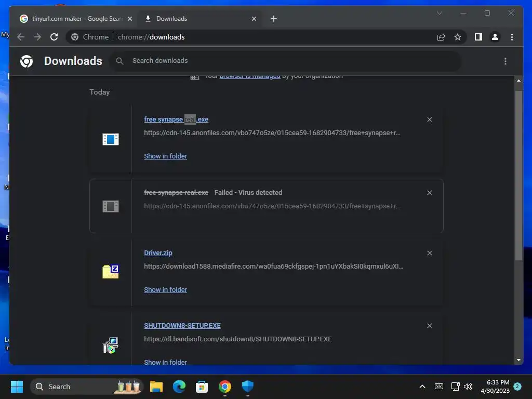Open a new browser tab
The height and width of the screenshot is (399, 532).
click(274, 19)
